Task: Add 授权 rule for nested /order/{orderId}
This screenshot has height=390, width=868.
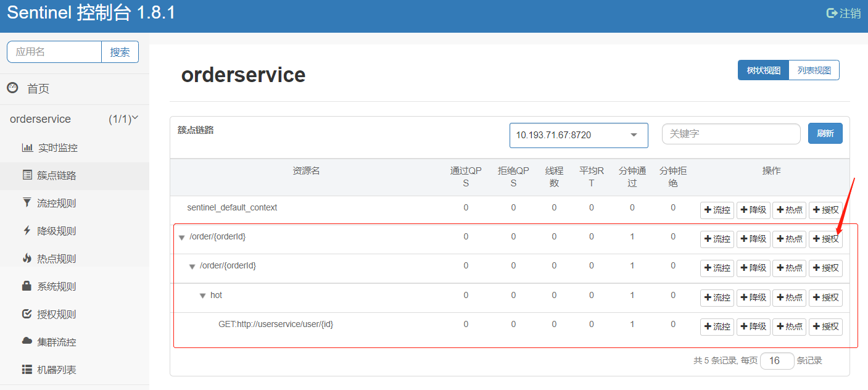Action: point(825,268)
